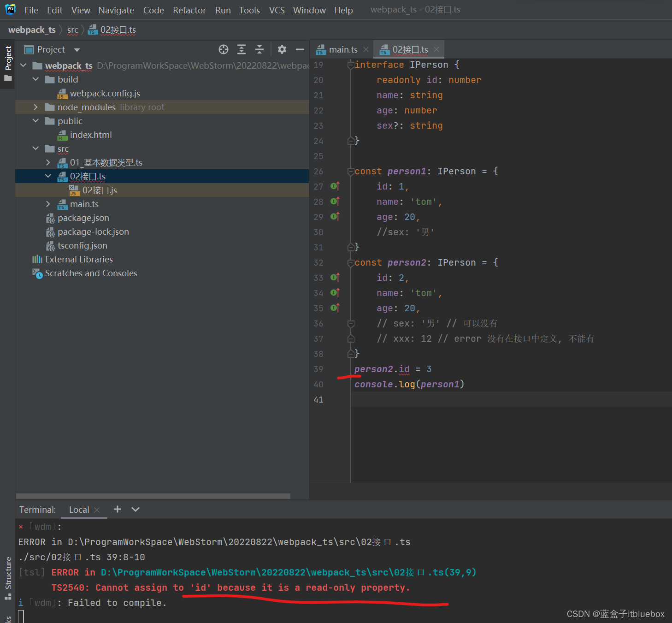Collapse the src folder

(35, 148)
